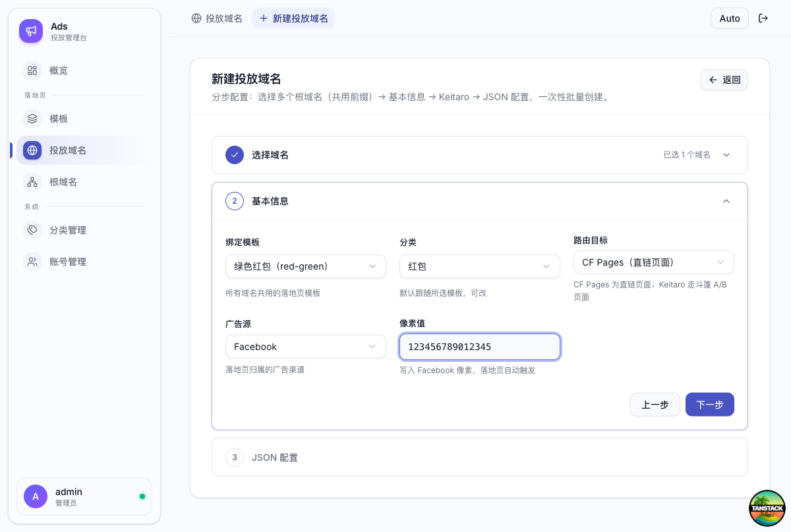Viewport: 791px width, 532px height.
Task: Click the step 2 circle of 基本信息
Action: 235,201
